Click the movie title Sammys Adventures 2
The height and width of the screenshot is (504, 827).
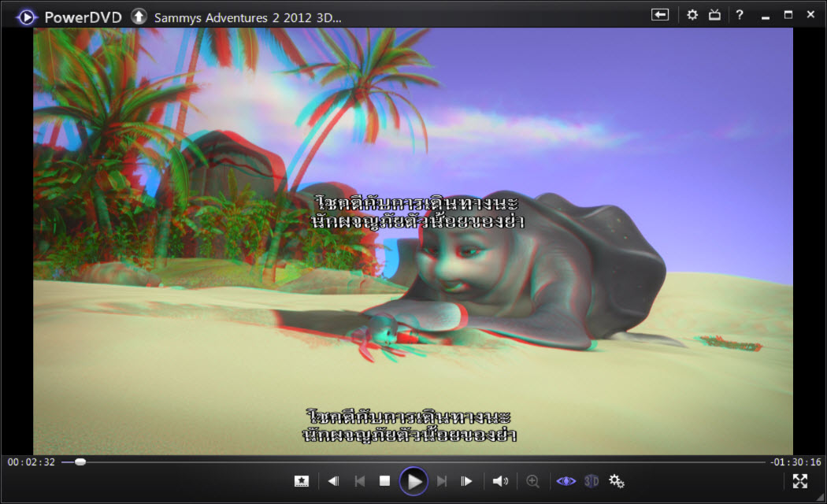[x=247, y=18]
